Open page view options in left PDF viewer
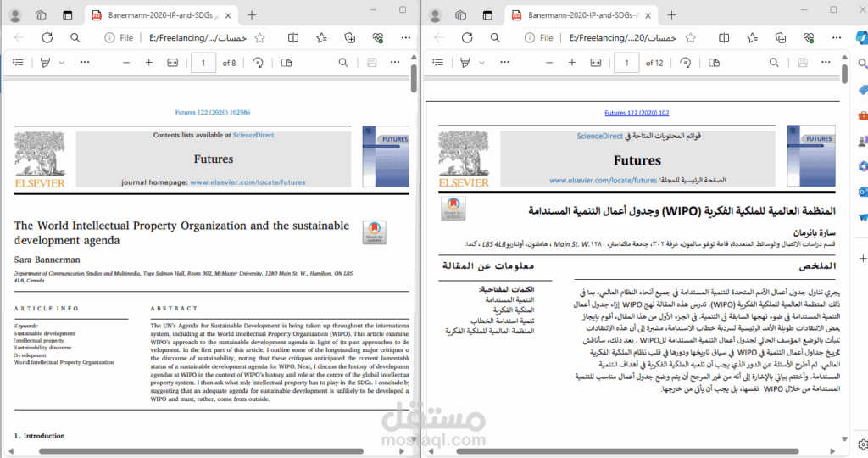The width and height of the screenshot is (868, 458). 287,63
